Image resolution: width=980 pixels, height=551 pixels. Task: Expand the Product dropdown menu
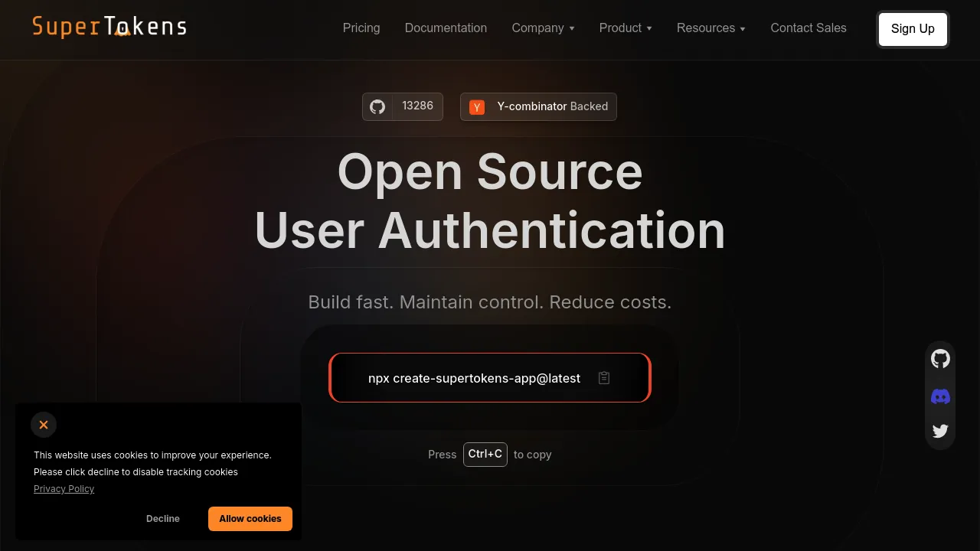(x=626, y=28)
